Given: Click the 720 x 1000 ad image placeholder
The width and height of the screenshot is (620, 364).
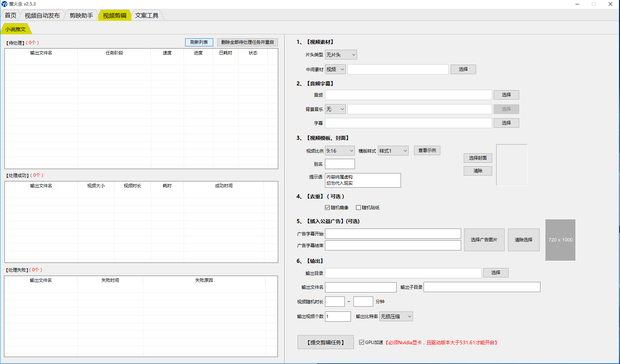Looking at the screenshot, I should (x=560, y=240).
